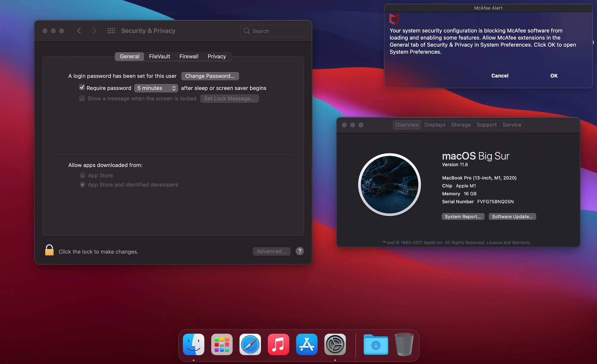
Task: Click the padlock icon to unlock changes
Action: [x=49, y=250]
